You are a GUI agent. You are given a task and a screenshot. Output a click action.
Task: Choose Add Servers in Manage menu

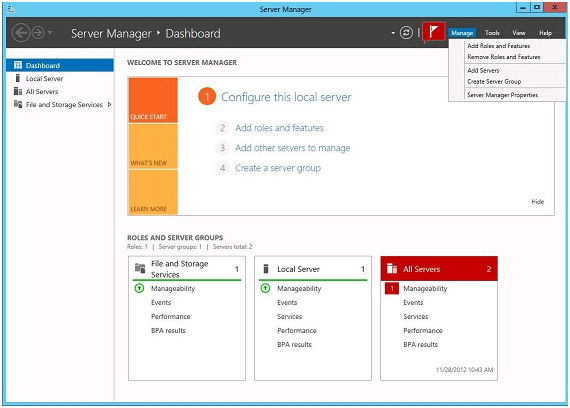coord(483,70)
